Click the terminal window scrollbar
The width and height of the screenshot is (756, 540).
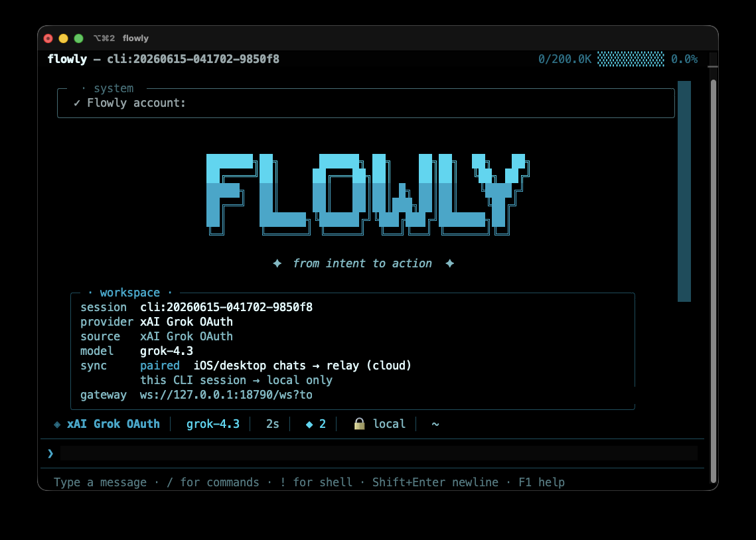pyautogui.click(x=714, y=281)
